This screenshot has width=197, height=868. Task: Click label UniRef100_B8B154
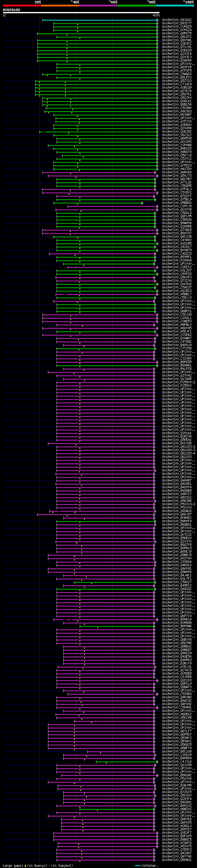point(176,104)
